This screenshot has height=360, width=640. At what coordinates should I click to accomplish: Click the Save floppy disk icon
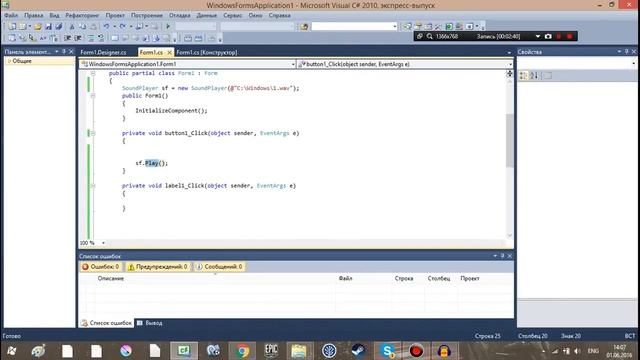coord(48,27)
